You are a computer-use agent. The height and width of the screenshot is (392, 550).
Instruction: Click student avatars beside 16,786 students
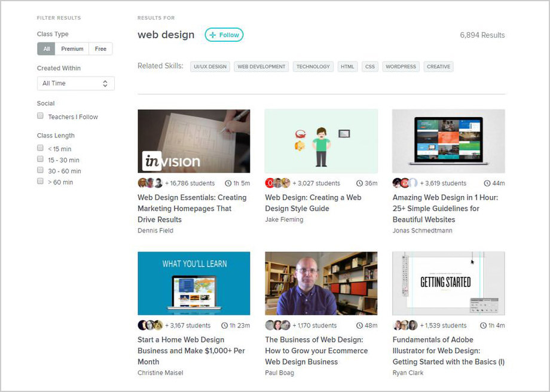(150, 183)
